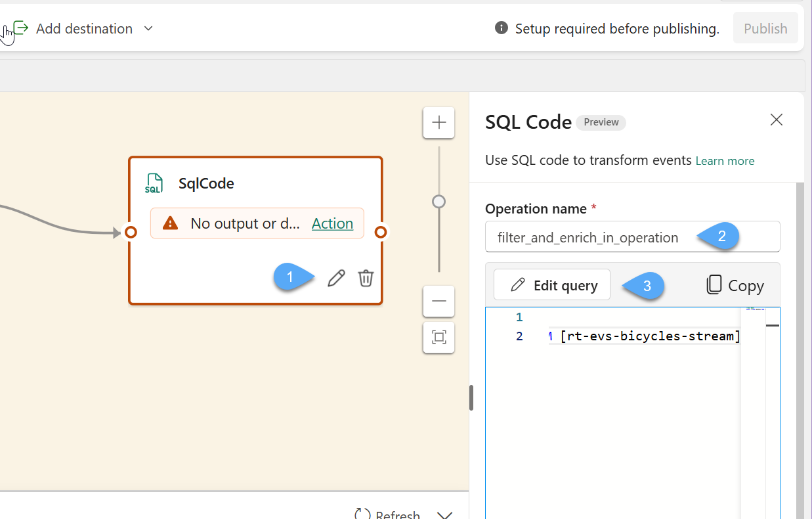The image size is (812, 519).
Task: Click the warning triangle icon in the node
Action: click(x=170, y=223)
